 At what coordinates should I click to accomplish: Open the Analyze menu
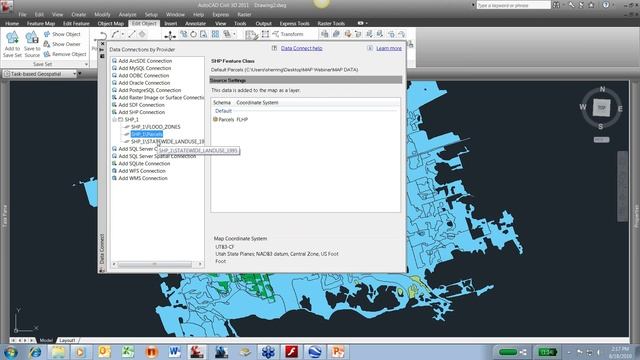tap(127, 14)
